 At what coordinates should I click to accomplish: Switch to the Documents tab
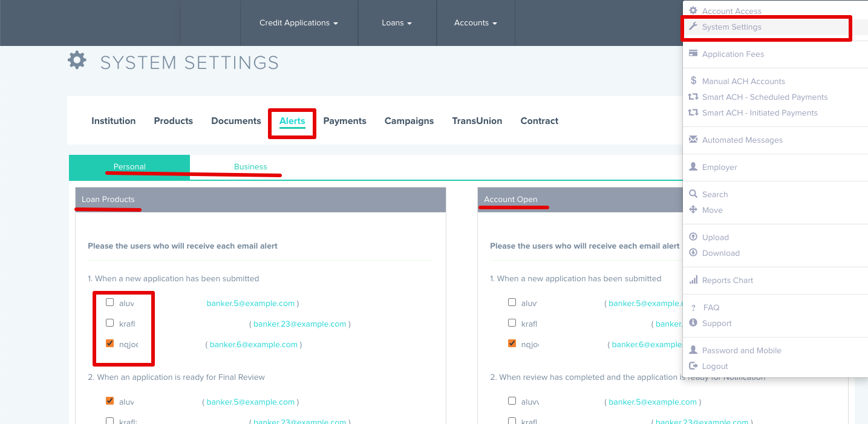click(x=236, y=121)
